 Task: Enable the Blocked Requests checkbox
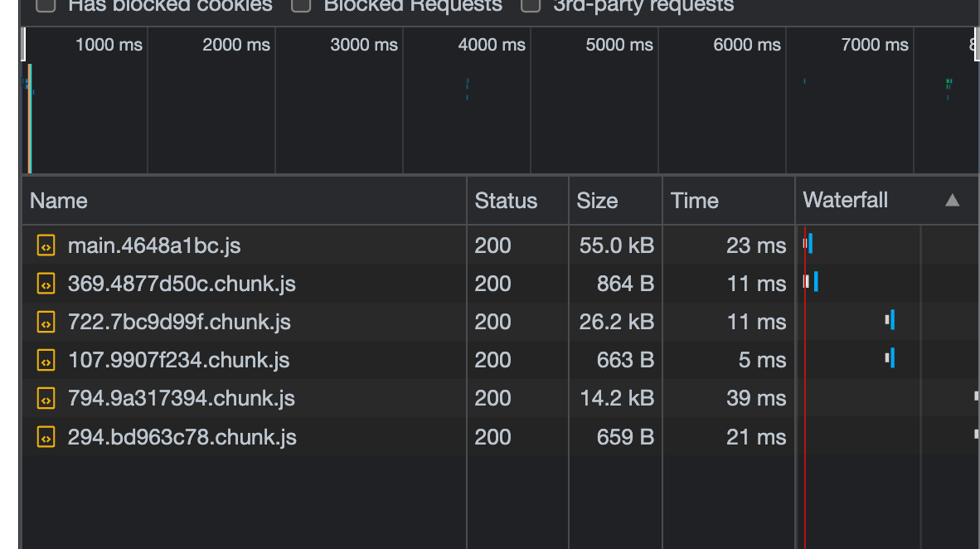[301, 5]
